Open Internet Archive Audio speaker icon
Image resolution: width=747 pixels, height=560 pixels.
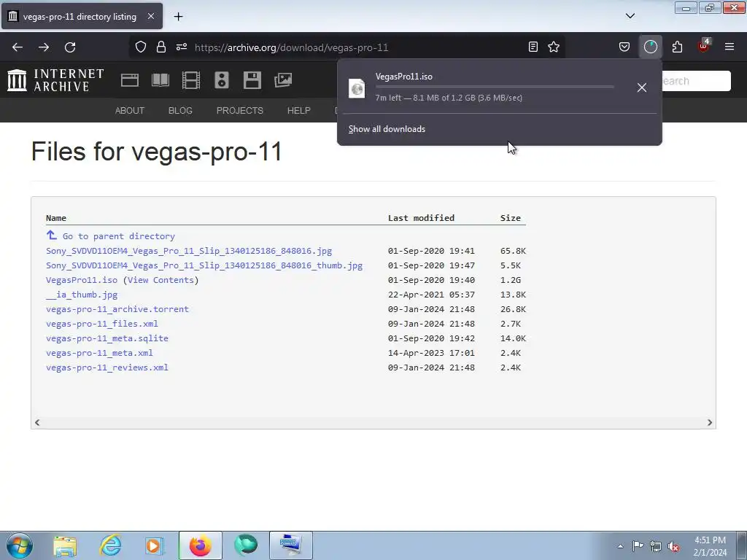222,80
